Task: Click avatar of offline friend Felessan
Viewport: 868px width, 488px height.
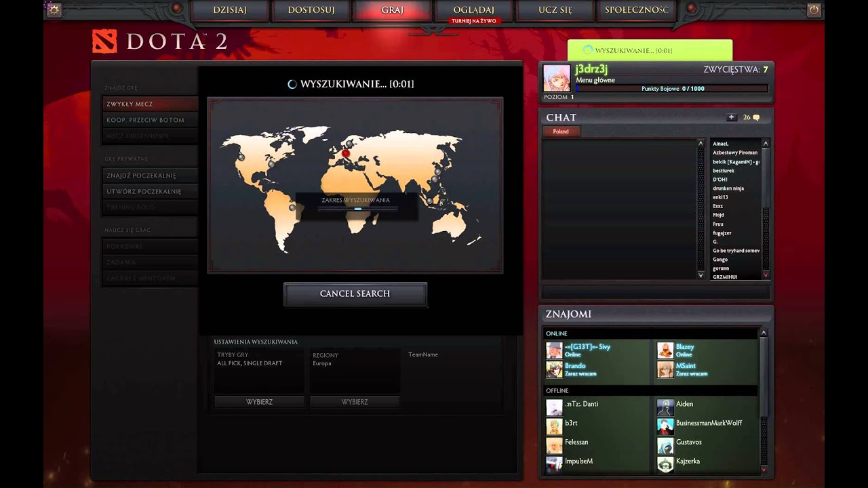Action: (555, 445)
